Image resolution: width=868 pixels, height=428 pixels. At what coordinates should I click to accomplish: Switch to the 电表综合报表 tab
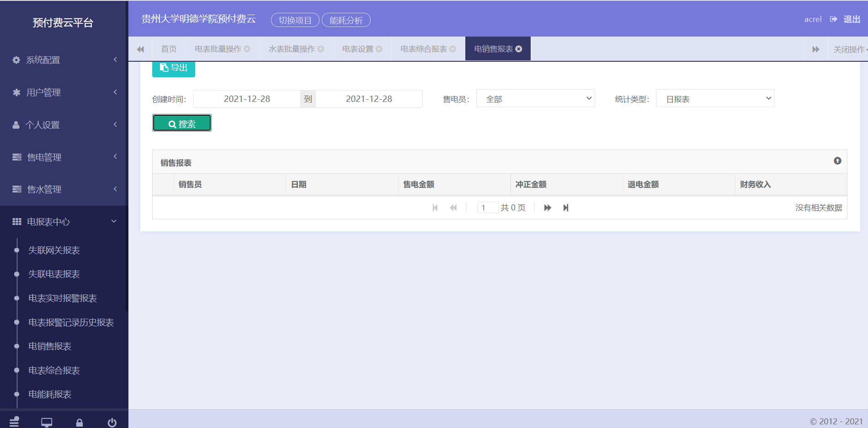pyautogui.click(x=423, y=49)
